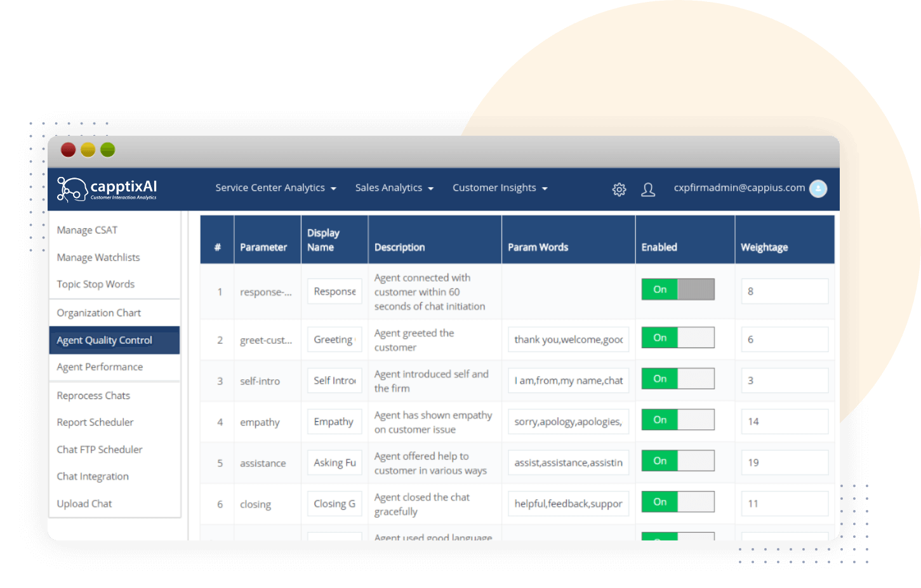This screenshot has width=921, height=588.
Task: Select Agent Performance in the sidebar
Action: [100, 367]
